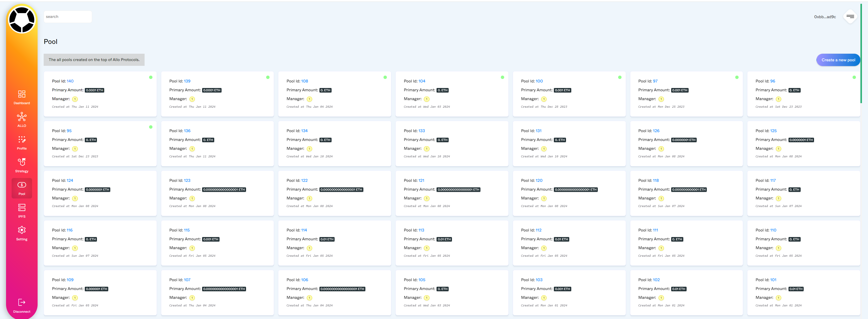Click the manager badge on Pool 139
This screenshot has height=319, width=868.
click(x=192, y=99)
